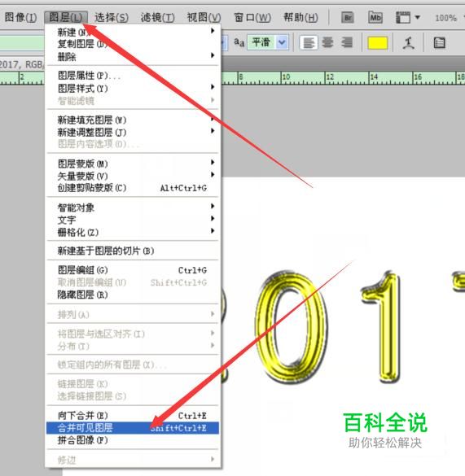
Task: Expand the arrange documents dropdown arrow
Action: pos(418,18)
